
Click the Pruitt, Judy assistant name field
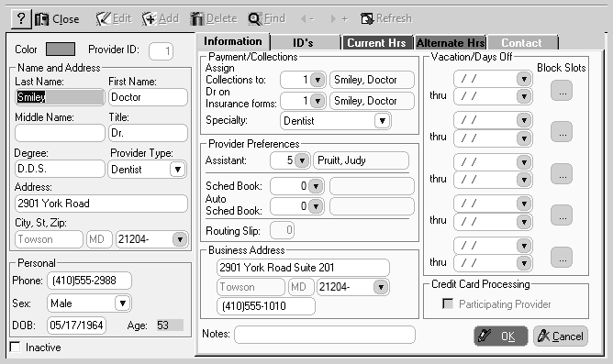[x=361, y=160]
